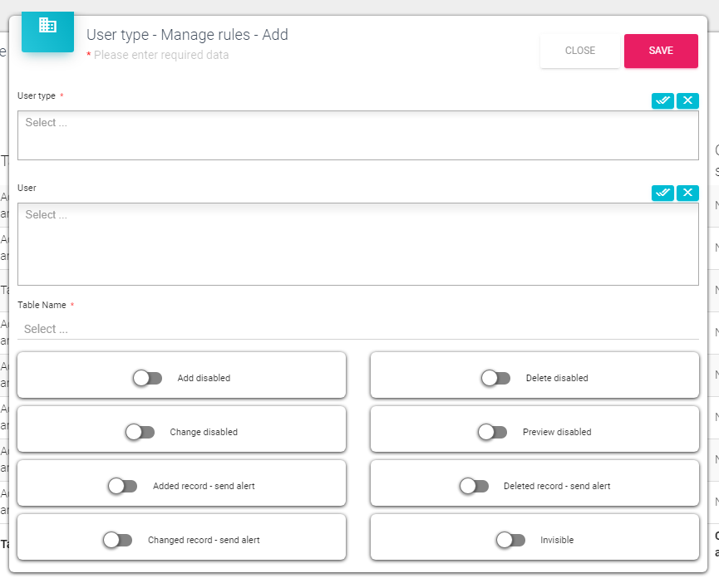Click clear X icon for User field
The height and width of the screenshot is (588, 719).
pyautogui.click(x=687, y=193)
